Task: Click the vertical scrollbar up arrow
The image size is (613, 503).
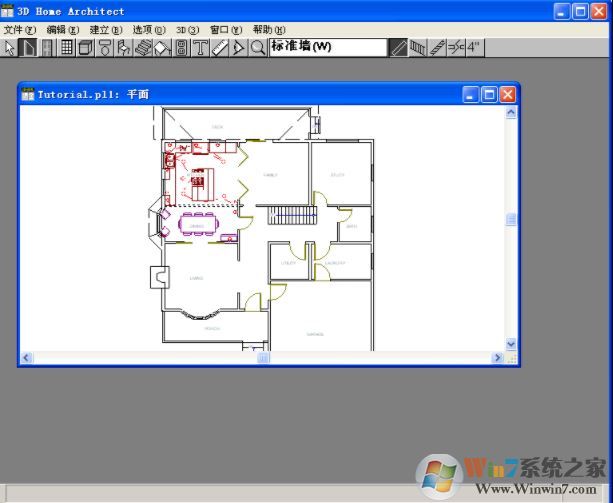Action: [x=511, y=113]
